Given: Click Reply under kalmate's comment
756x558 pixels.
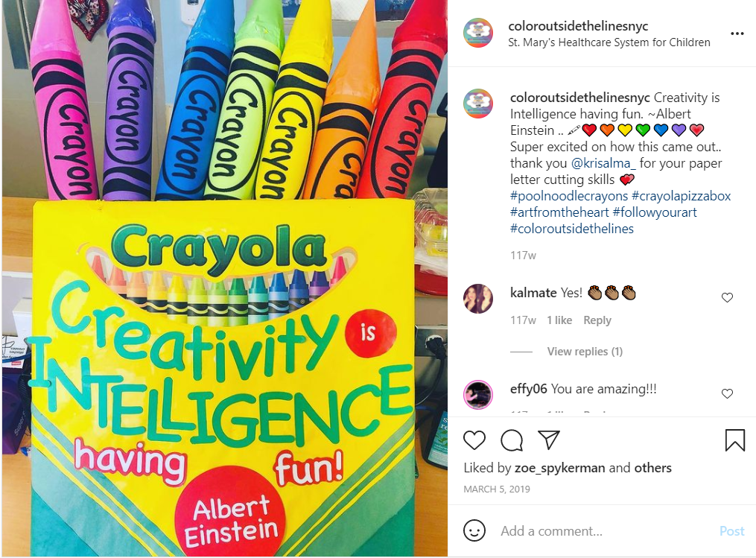Looking at the screenshot, I should 597,320.
